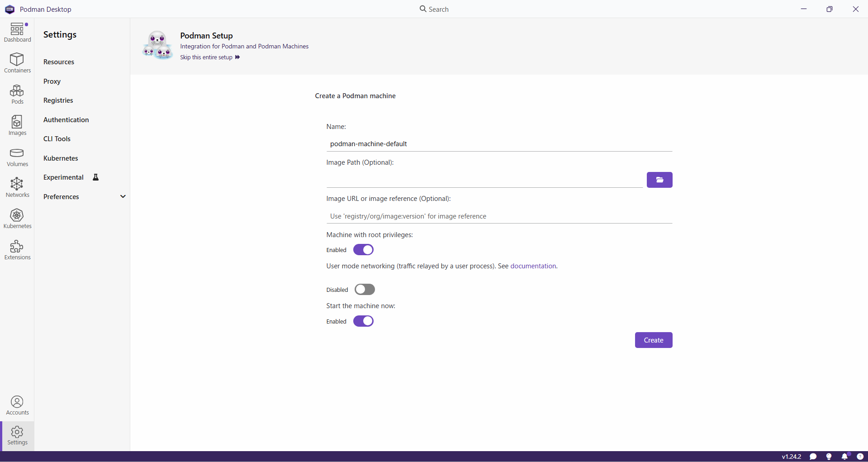The image size is (868, 462).
Task: Restore down the window
Action: point(829,9)
